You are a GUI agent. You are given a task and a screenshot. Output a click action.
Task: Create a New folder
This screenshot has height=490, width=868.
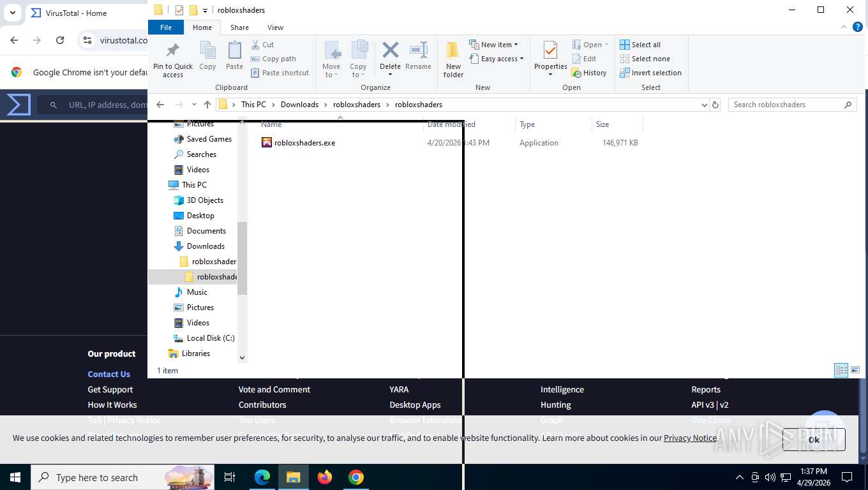click(x=453, y=60)
